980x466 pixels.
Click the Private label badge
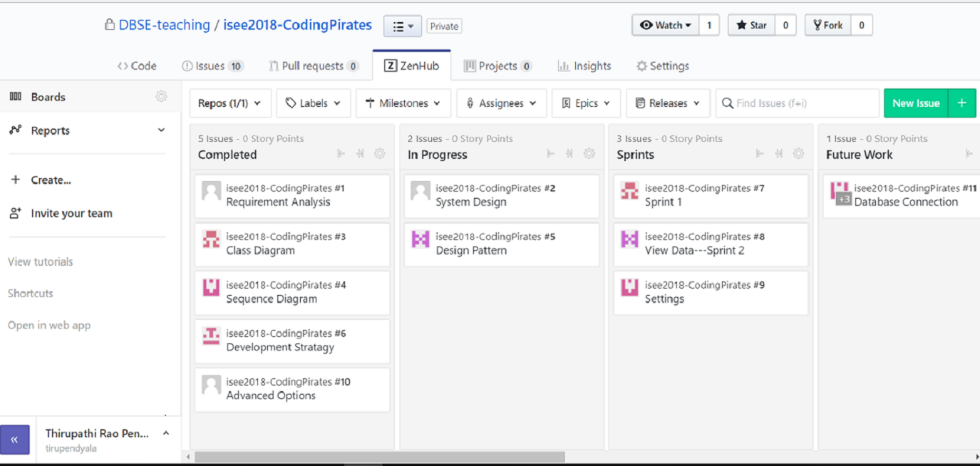tap(444, 26)
